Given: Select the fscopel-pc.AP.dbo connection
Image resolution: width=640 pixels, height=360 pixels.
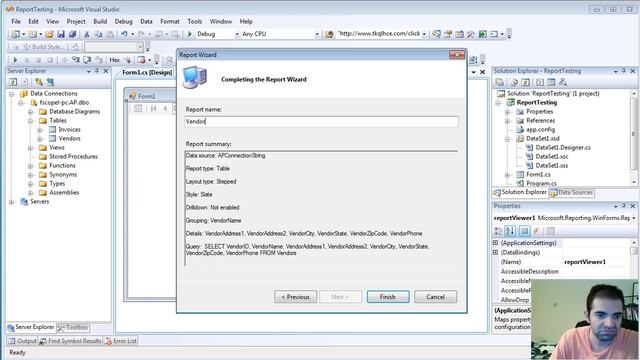Looking at the screenshot, I should tap(64, 103).
